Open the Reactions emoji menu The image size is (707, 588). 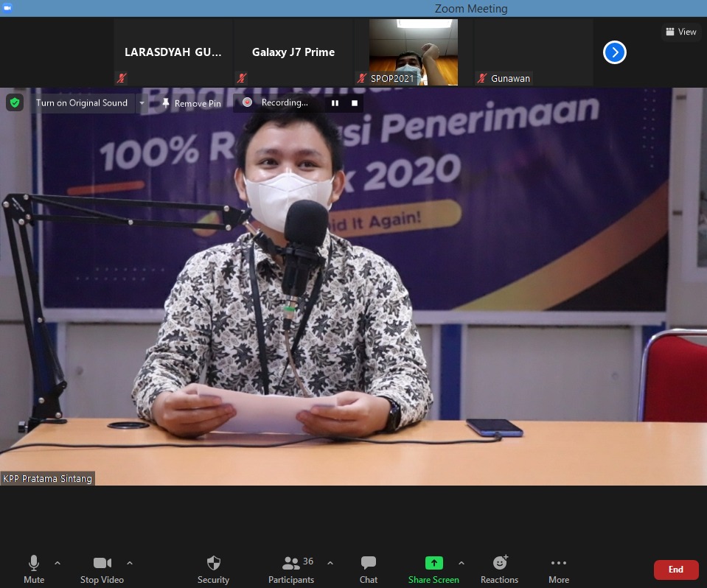pyautogui.click(x=500, y=569)
